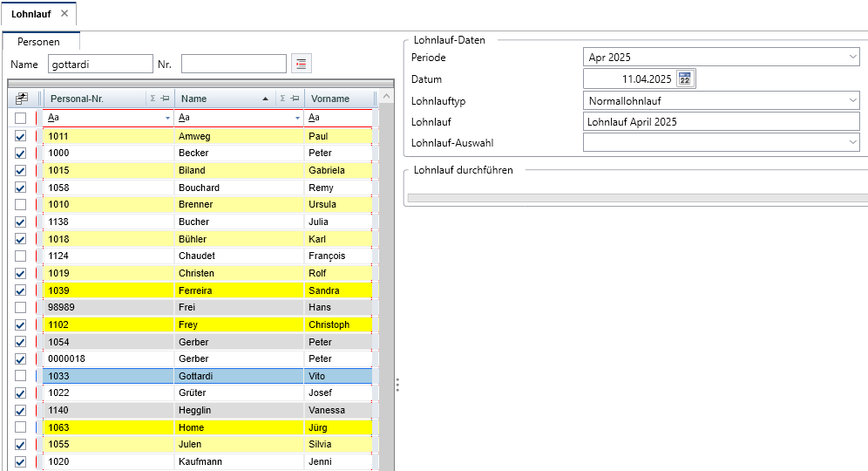Open the Personal-Nr. filter row dropdown arrow
The width and height of the screenshot is (868, 471).
(x=167, y=118)
